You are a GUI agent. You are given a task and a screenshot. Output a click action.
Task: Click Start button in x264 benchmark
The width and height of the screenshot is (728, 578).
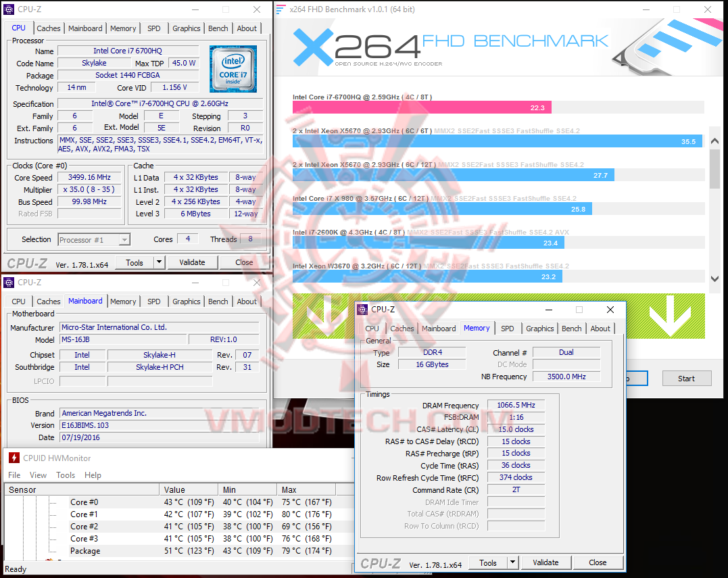686,379
